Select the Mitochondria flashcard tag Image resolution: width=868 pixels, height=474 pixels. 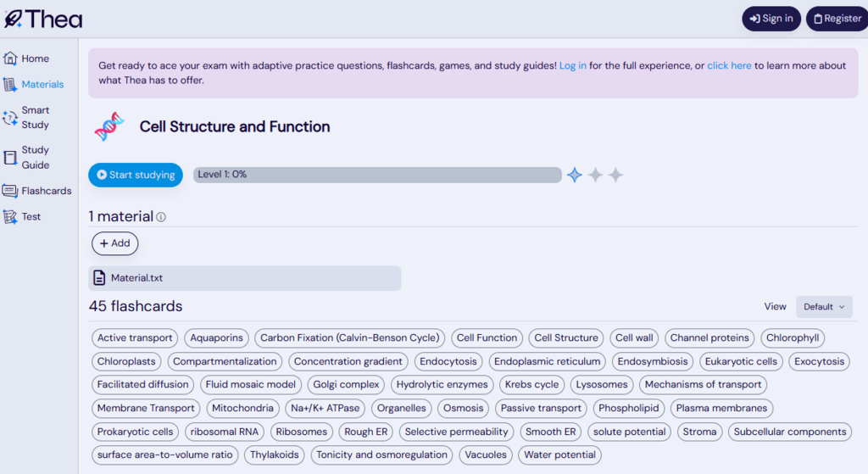coord(242,408)
